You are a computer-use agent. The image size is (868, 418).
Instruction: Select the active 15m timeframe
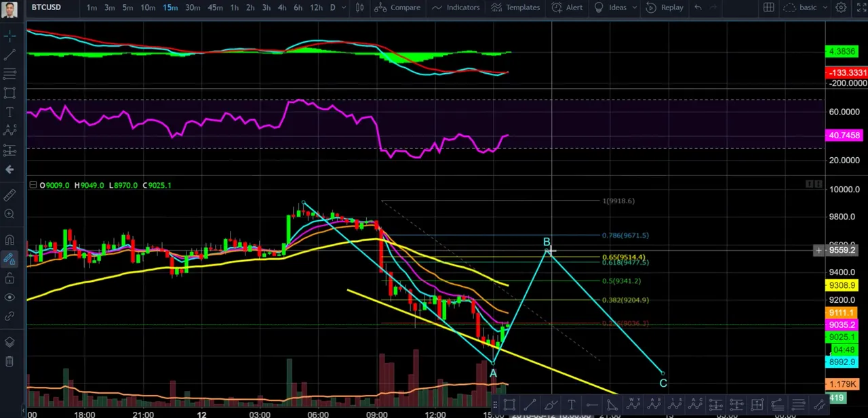click(170, 7)
